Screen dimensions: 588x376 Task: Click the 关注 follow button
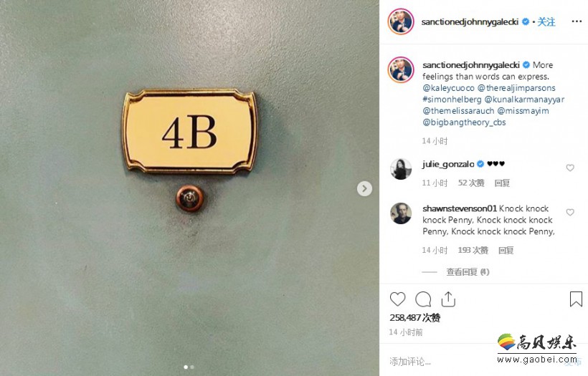(x=546, y=21)
